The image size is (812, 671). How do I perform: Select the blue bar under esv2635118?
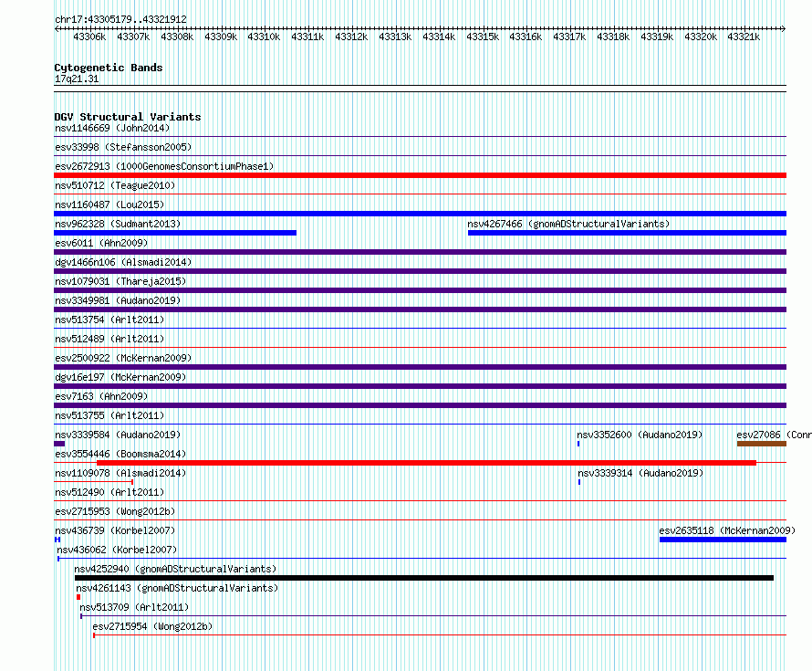pyautogui.click(x=723, y=540)
